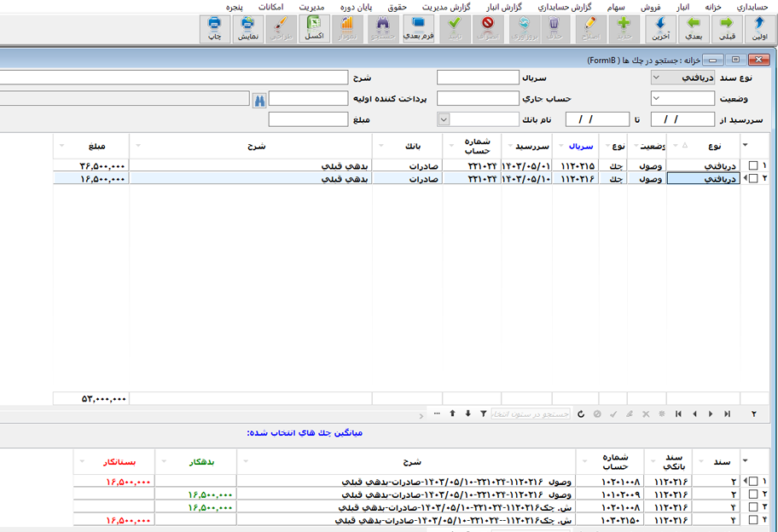Click the funnel filter icon in grid navigator
Image resolution: width=778 pixels, height=532 pixels.
[x=484, y=413]
